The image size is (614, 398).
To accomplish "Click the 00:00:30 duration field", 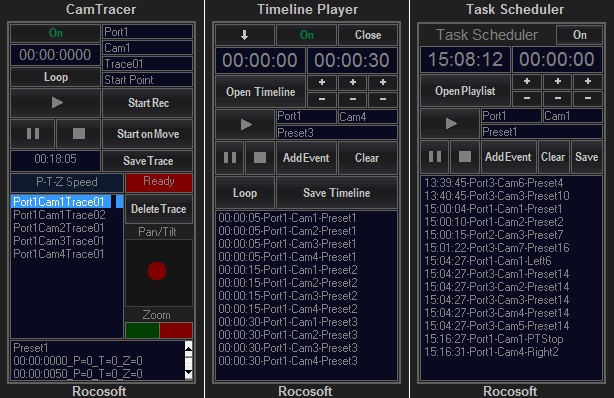I will [352, 60].
